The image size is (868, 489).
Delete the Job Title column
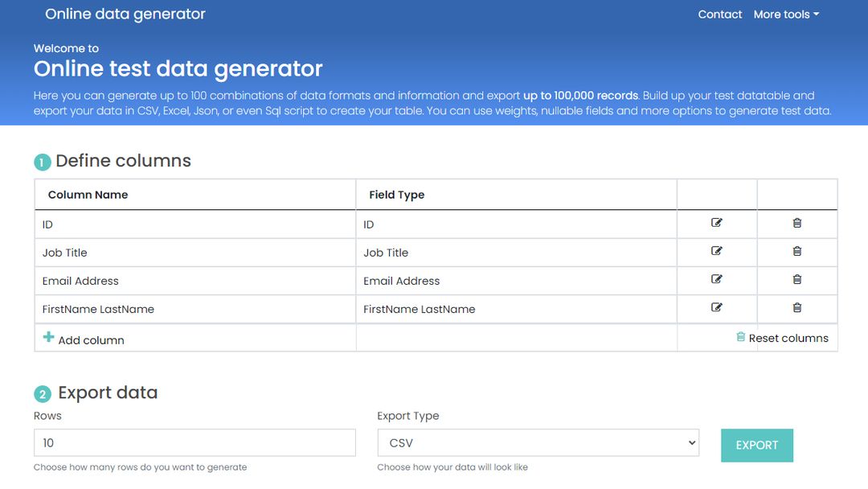point(796,252)
